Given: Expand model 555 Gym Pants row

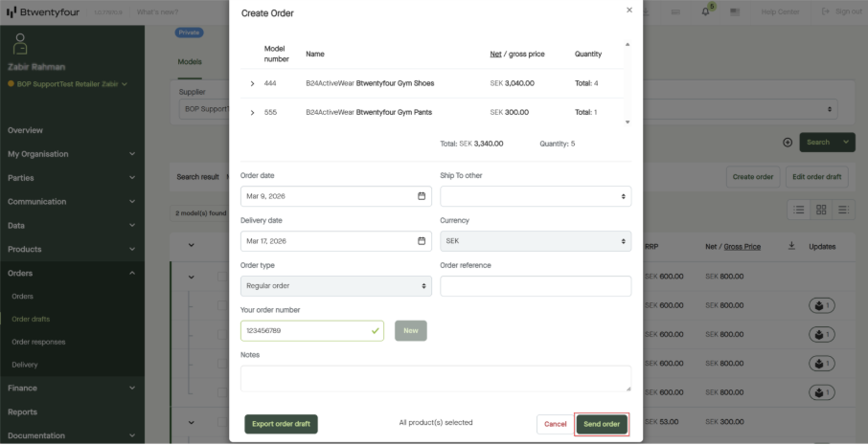Looking at the screenshot, I should pos(252,113).
